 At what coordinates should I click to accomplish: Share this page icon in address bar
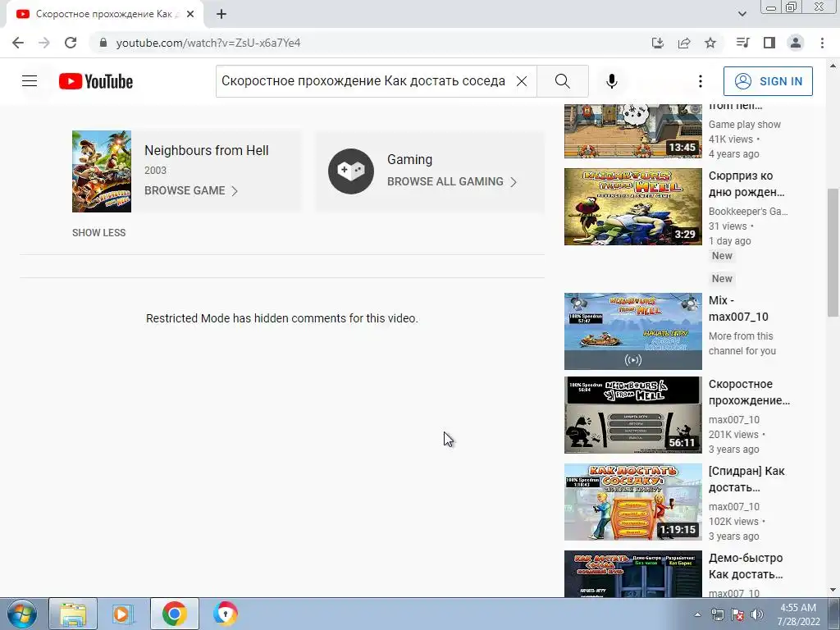[x=684, y=43]
